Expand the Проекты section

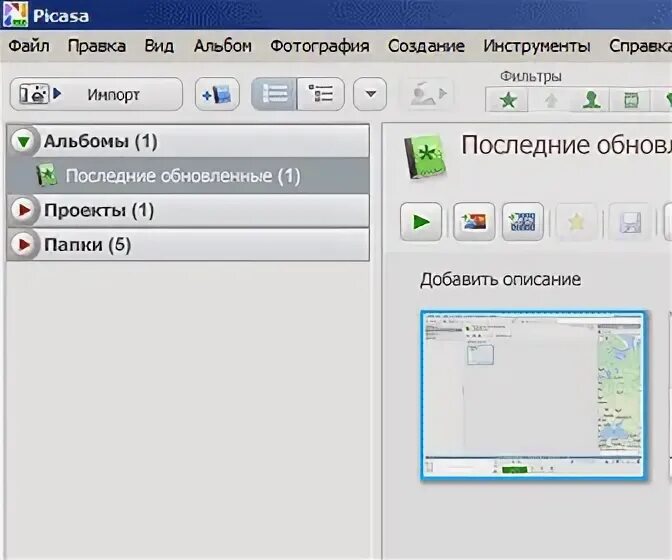[x=24, y=210]
